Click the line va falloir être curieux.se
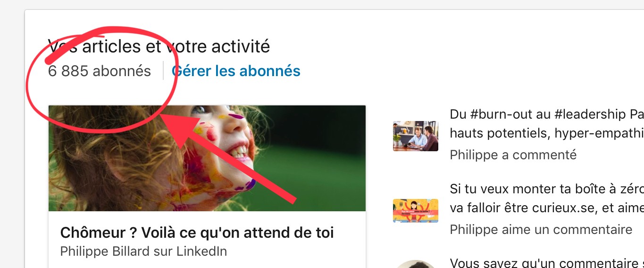This screenshot has width=644, height=268. [547, 208]
